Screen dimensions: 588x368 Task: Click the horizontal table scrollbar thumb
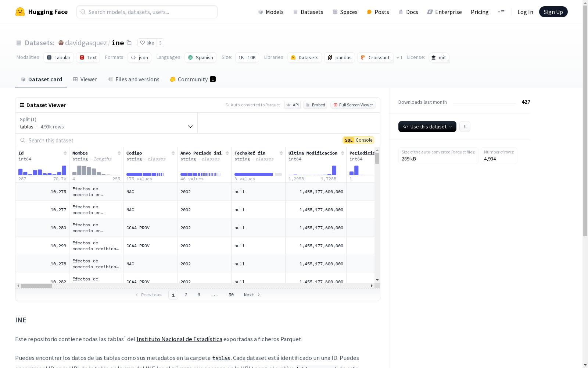click(36, 286)
